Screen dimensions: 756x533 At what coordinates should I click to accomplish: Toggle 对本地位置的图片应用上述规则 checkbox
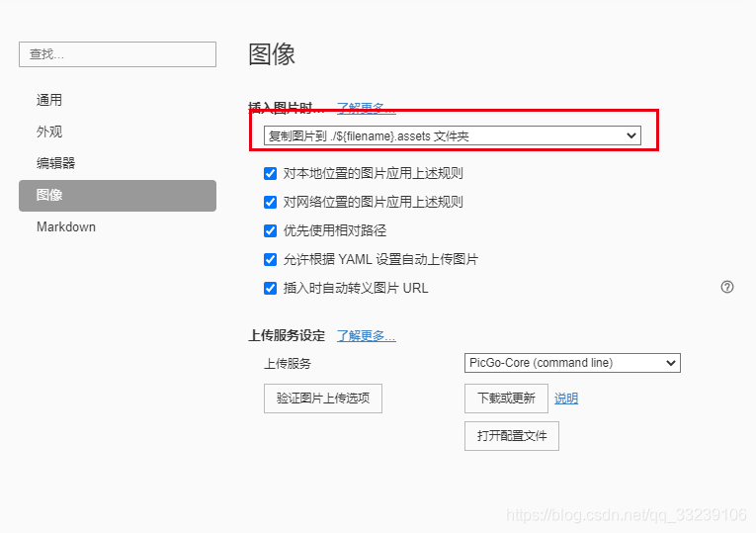click(x=271, y=174)
